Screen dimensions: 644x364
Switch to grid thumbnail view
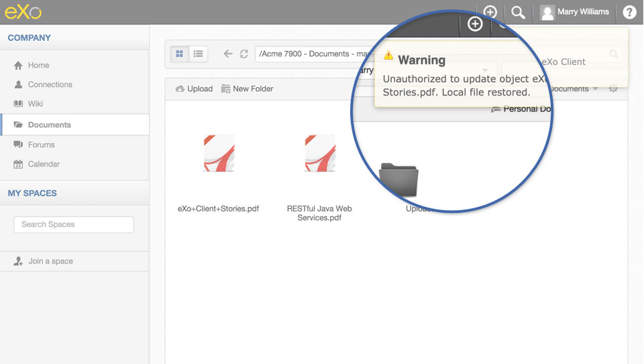pos(180,54)
